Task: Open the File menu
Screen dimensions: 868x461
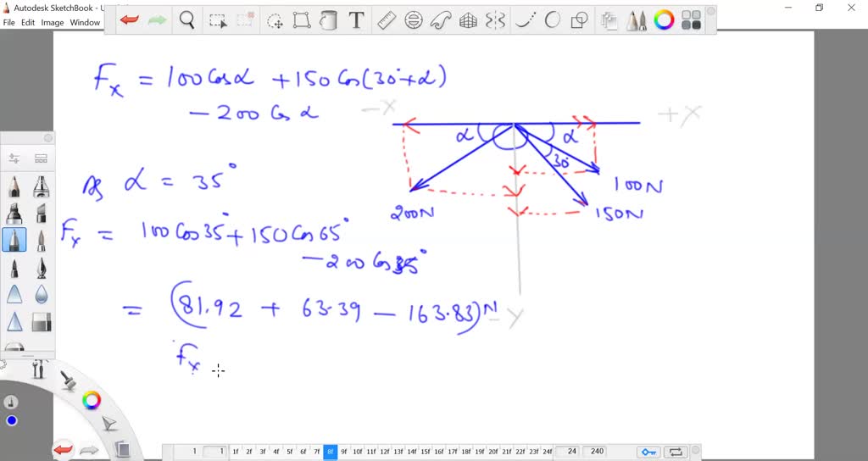Action: [x=8, y=23]
